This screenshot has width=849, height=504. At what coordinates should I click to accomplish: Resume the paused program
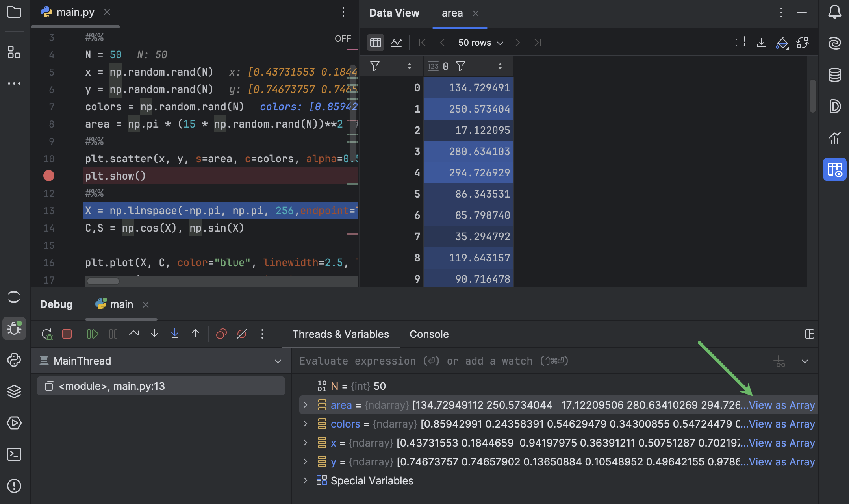pyautogui.click(x=93, y=334)
